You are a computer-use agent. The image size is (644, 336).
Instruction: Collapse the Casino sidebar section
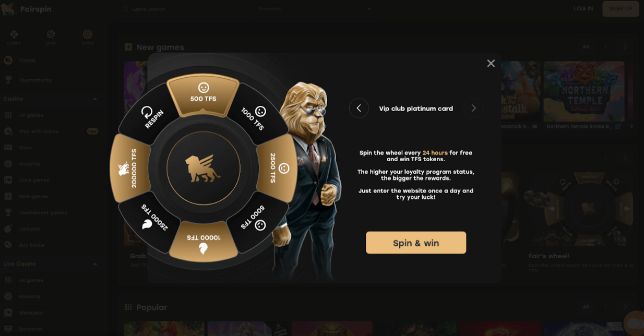[95, 99]
